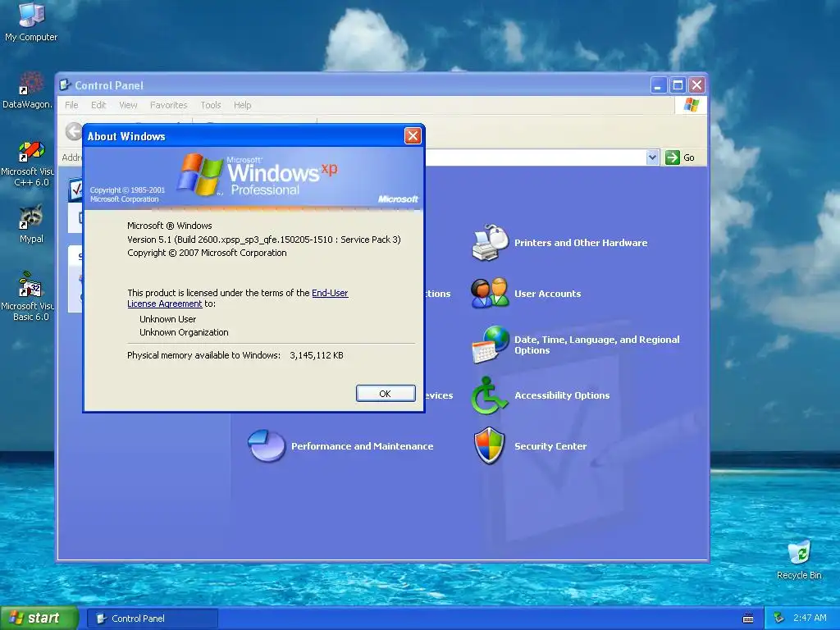Click the Start button
Screen dimensions: 840x630
pos(39,619)
